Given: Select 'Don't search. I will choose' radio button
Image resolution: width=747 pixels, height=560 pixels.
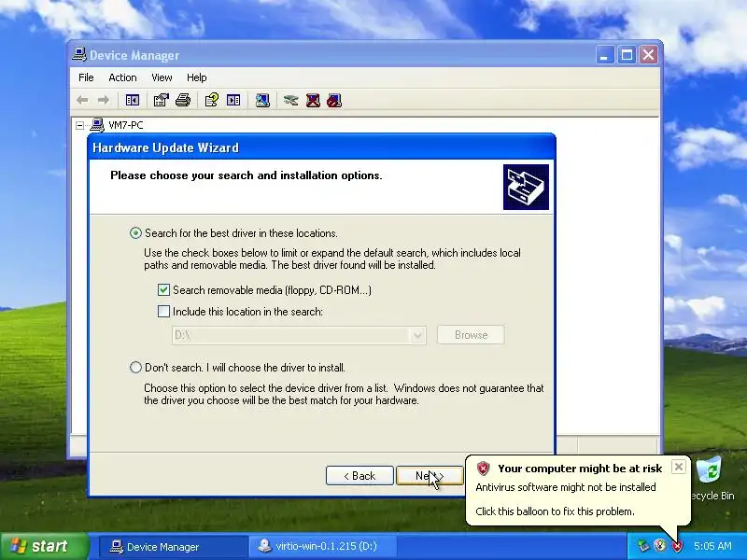Looking at the screenshot, I should (x=135, y=367).
